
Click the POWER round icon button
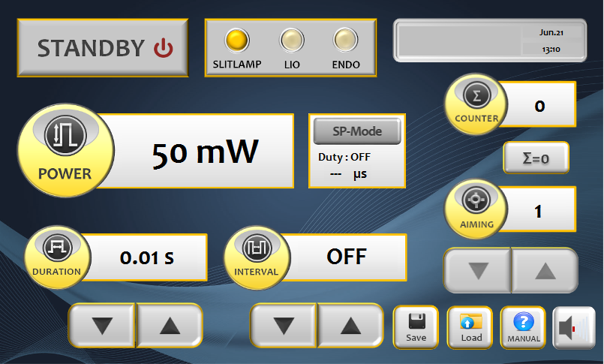point(65,150)
